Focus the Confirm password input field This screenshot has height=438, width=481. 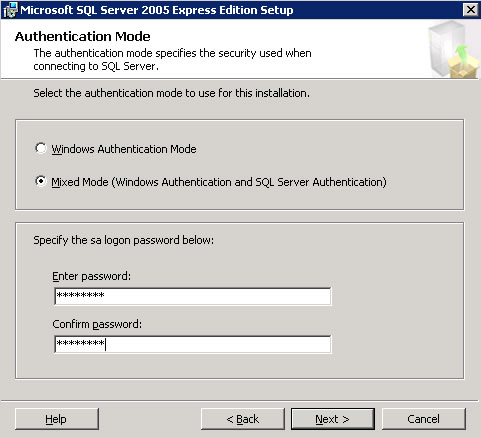(x=193, y=344)
